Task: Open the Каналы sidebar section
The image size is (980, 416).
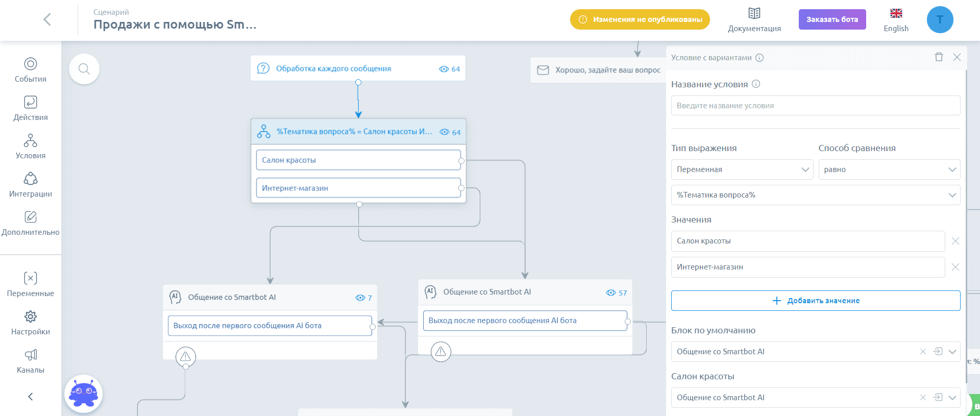Action: 31,361
